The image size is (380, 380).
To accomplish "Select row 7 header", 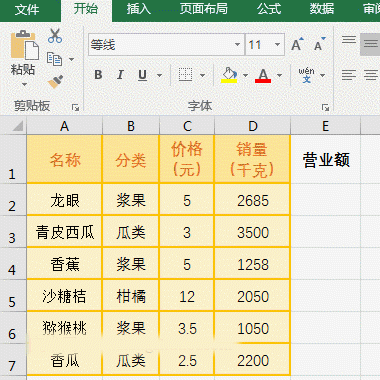I will (x=13, y=360).
